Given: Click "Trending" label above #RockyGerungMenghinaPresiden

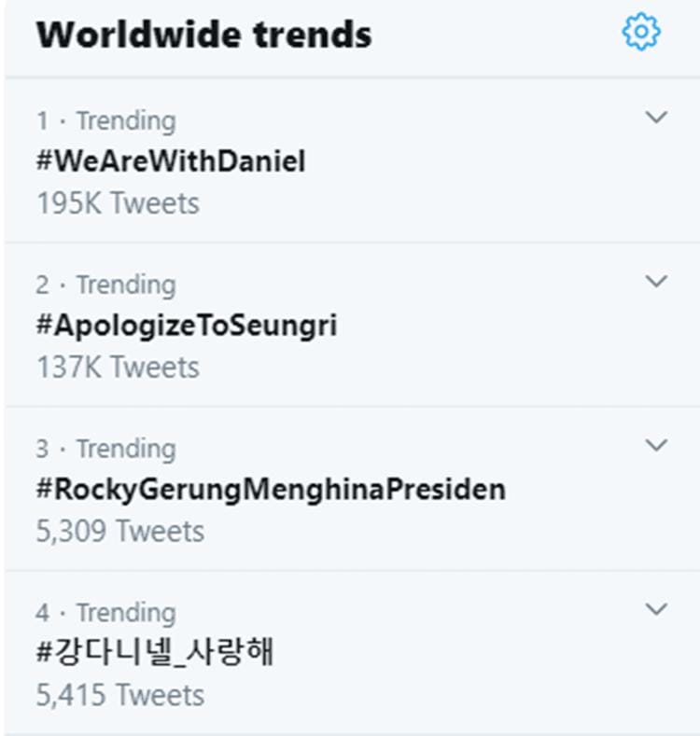Looking at the screenshot, I should pos(126,449).
